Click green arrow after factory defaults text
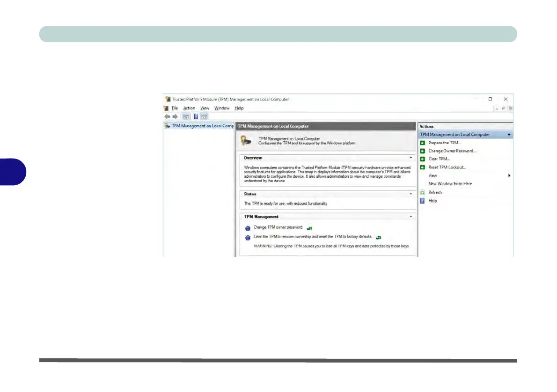The image size is (557, 392). pos(379,238)
